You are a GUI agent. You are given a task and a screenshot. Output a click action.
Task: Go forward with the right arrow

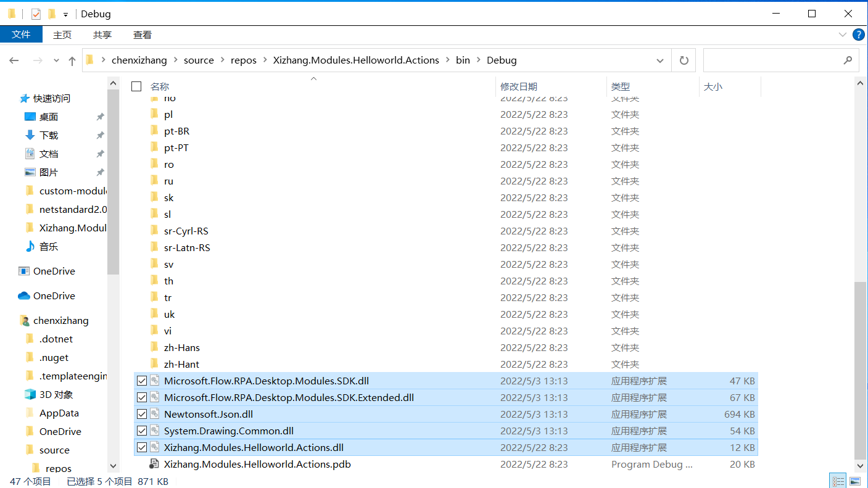38,60
